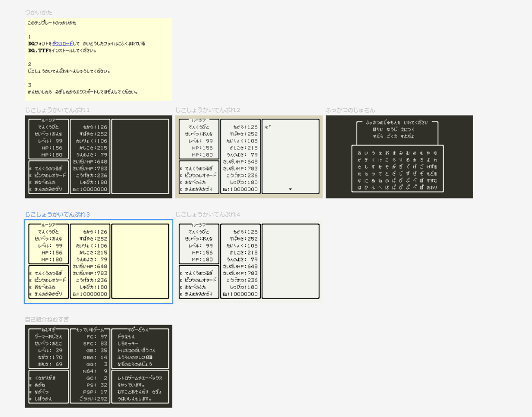The image size is (532, 417).
Task: Click the E equip marker beside くさかりがま
Action: click(30, 378)
